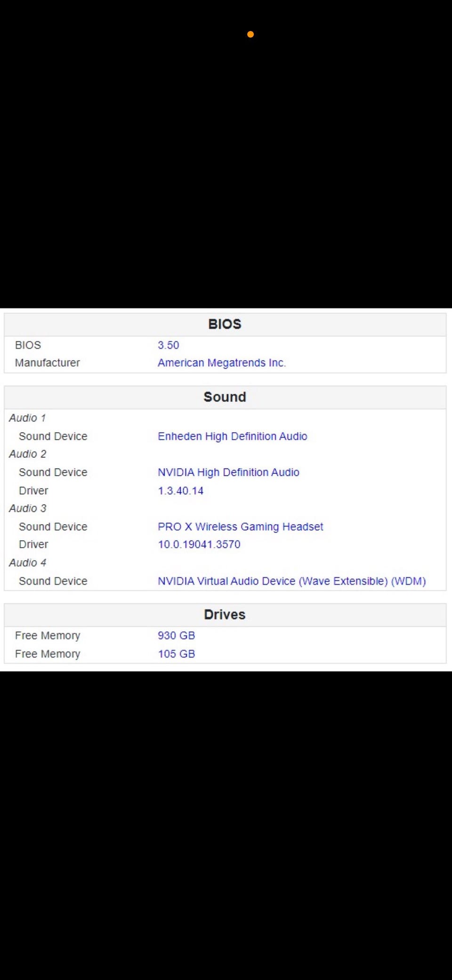Click the BIOS row label under the header
The image size is (452, 980).
[x=28, y=345]
